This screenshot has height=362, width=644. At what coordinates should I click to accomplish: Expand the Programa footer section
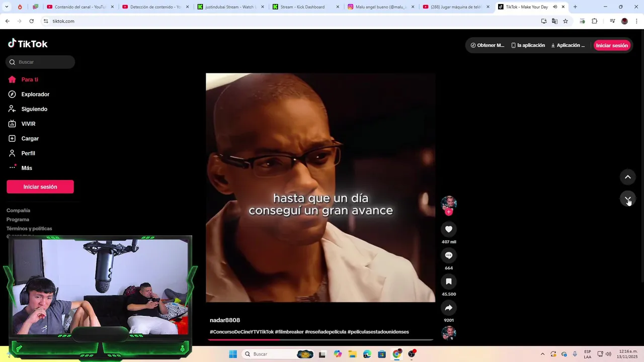point(18,219)
